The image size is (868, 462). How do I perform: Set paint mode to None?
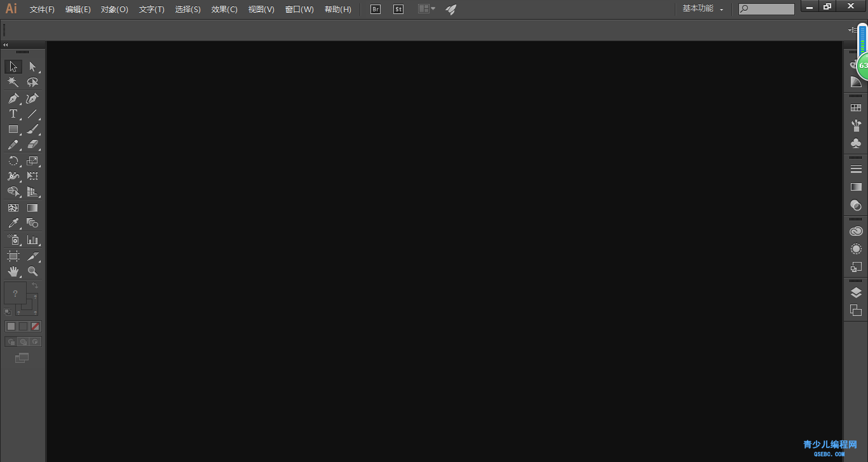coord(36,326)
